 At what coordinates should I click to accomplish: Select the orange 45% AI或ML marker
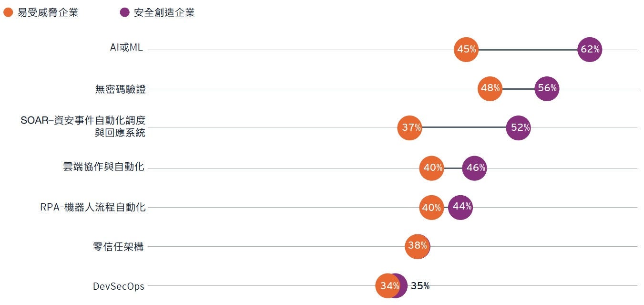[x=466, y=49]
